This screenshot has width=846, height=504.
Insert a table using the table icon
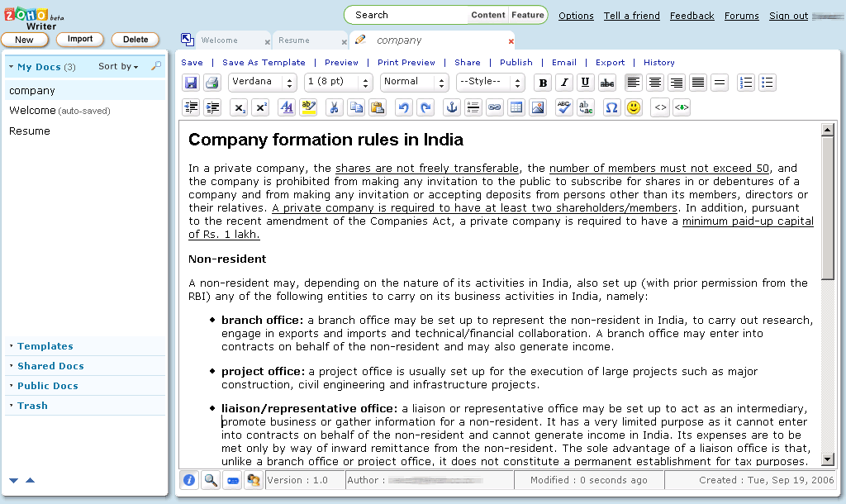516,107
